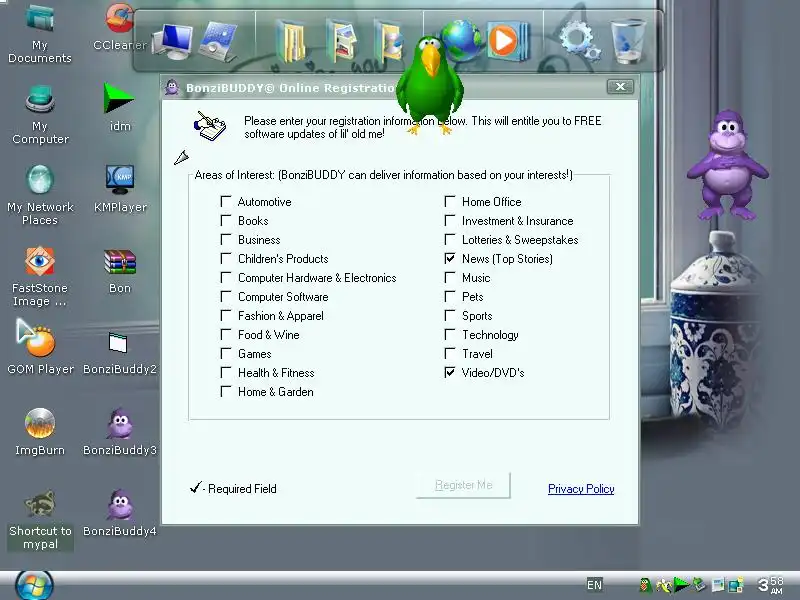
Task: Enable the Business checkbox
Action: click(226, 239)
